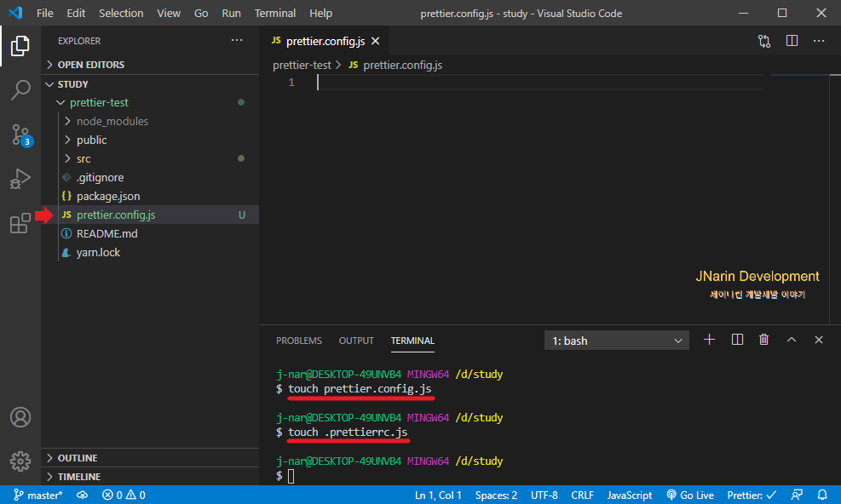Viewport: 841px width, 504px height.
Task: Click the master branch indicator
Action: [37, 495]
